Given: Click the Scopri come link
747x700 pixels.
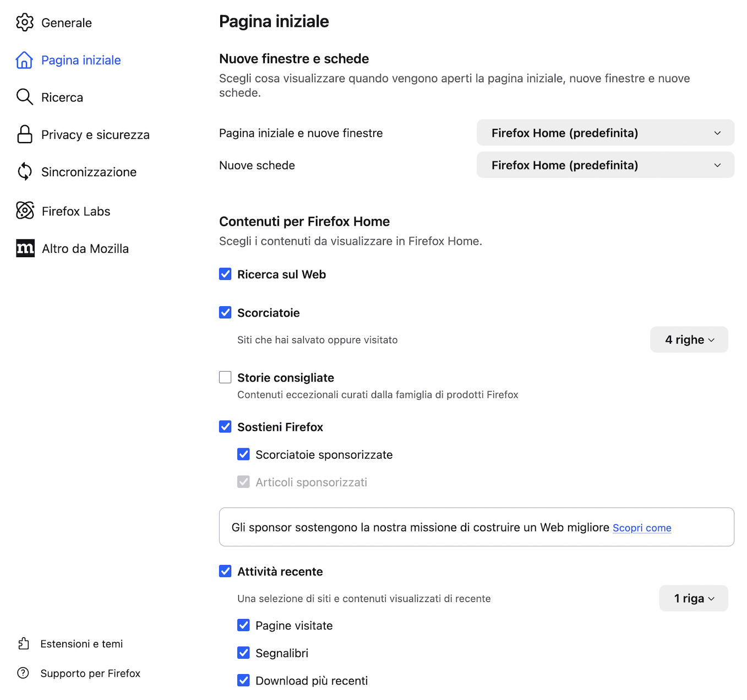Looking at the screenshot, I should [x=642, y=527].
